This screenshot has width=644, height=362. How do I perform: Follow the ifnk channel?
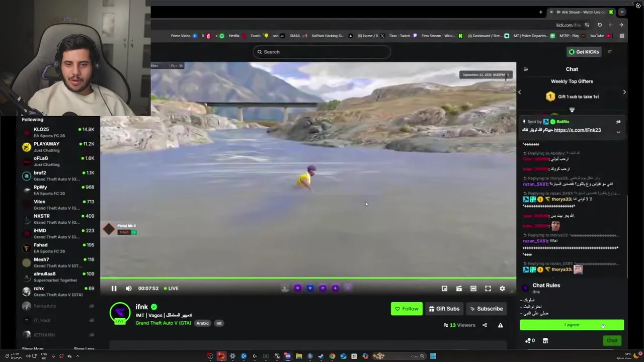[407, 309]
